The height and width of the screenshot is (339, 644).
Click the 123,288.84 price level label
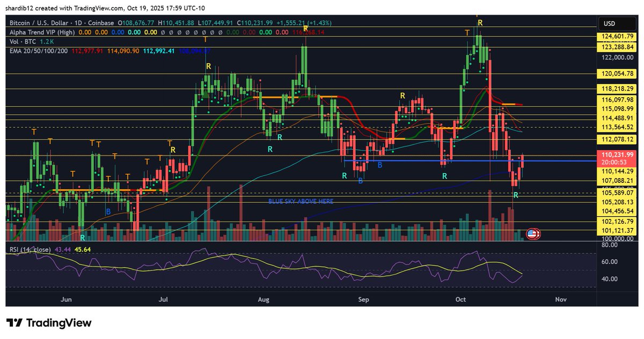[618, 47]
